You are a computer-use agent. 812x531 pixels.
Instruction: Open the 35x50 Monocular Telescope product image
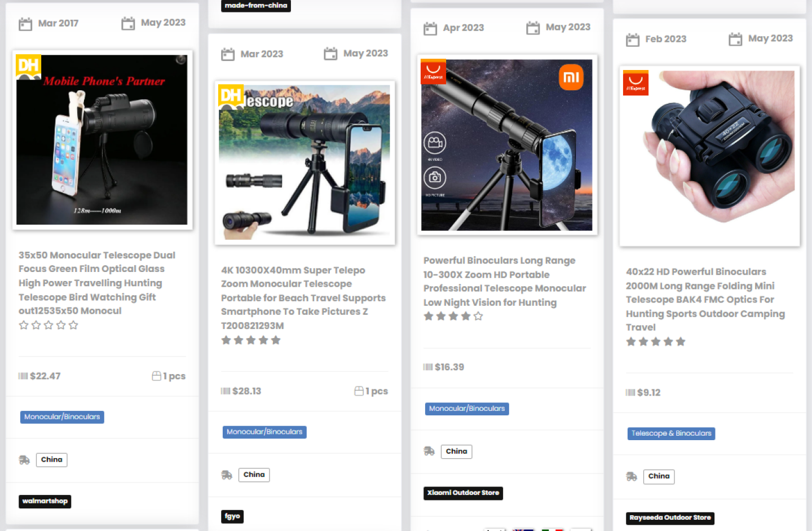[102, 140]
